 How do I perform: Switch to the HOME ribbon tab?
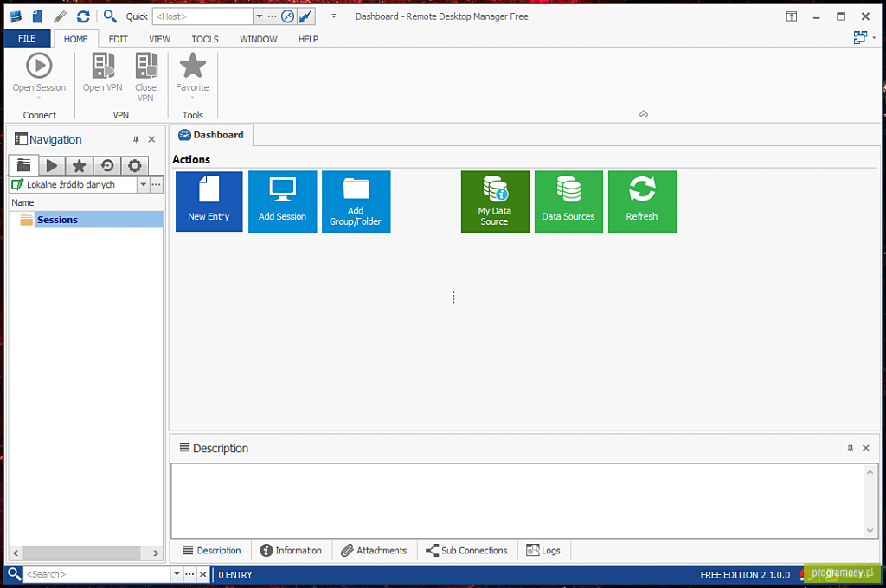point(76,39)
